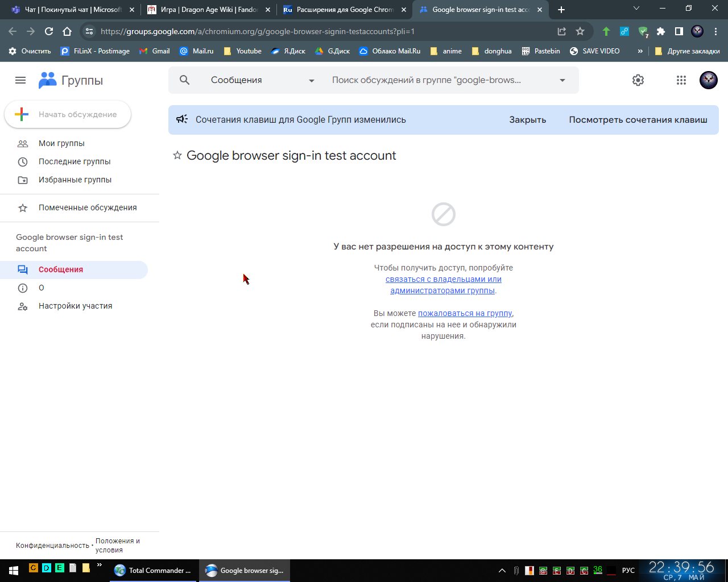Open the 'FiLinX - Postimage' bookmark
Screen dimensions: 728x582
coord(96,51)
